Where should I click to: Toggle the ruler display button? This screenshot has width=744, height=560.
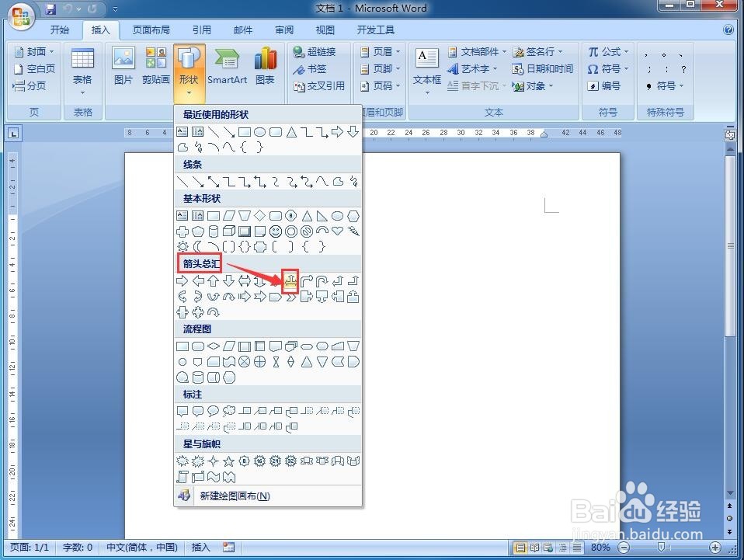pos(730,135)
